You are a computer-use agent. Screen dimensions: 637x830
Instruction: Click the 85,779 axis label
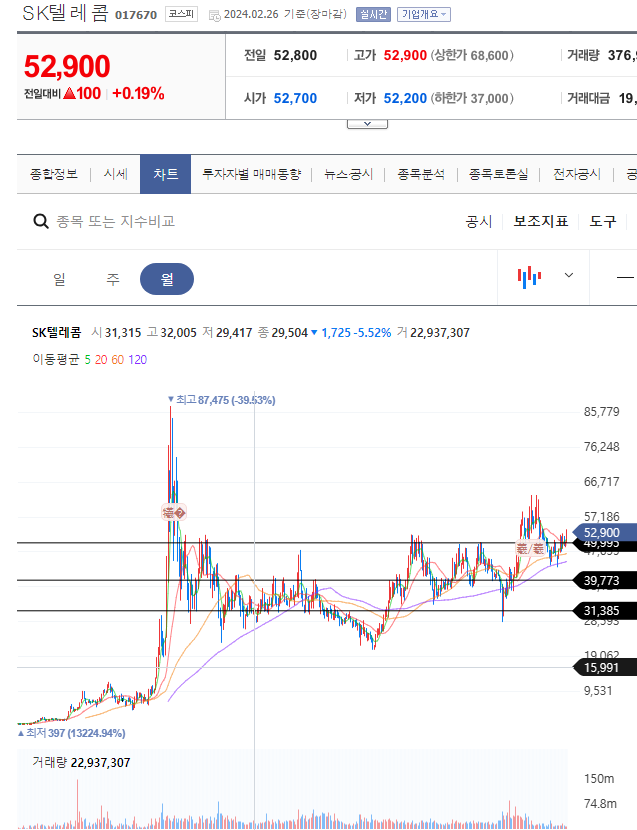click(602, 412)
